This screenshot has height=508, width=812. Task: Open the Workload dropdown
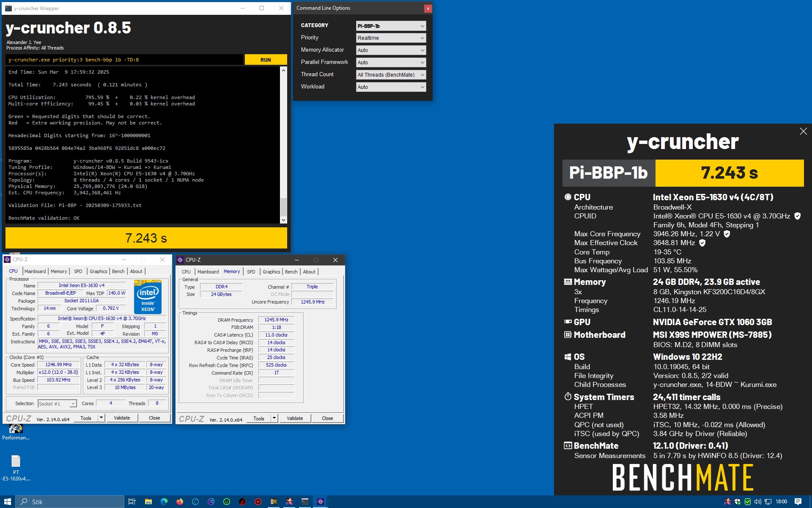391,87
